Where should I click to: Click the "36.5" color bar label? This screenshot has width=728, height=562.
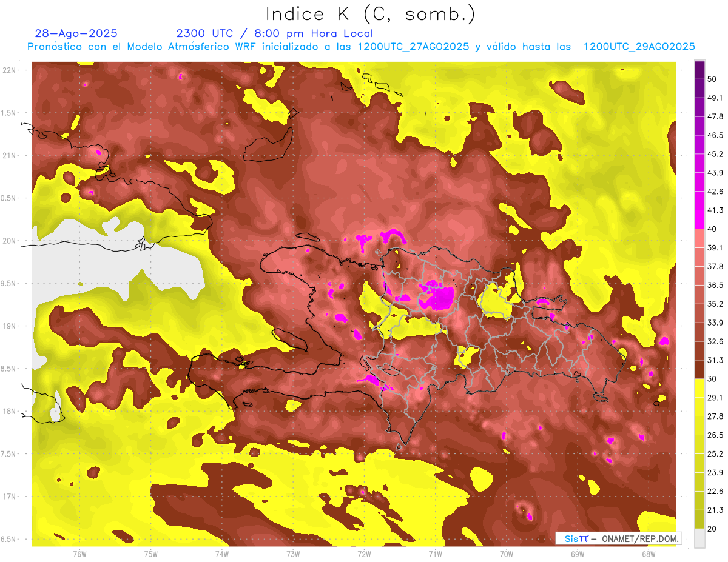coord(715,285)
